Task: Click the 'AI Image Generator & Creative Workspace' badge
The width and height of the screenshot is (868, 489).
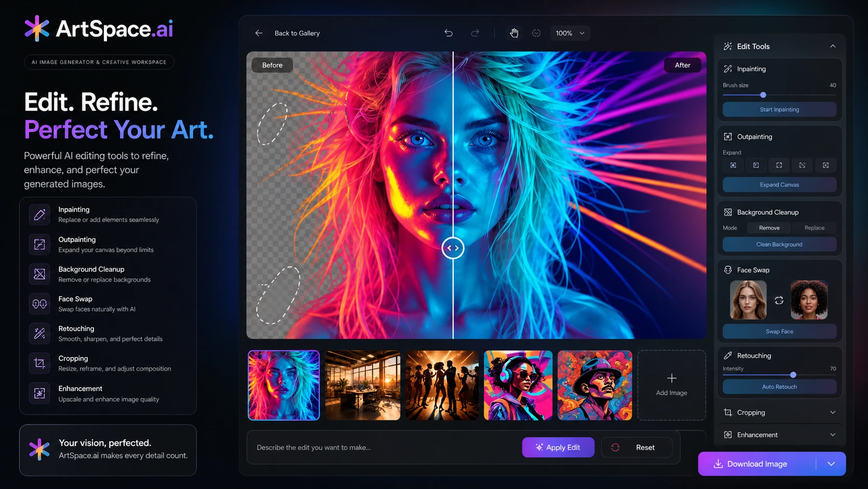Action: (99, 62)
